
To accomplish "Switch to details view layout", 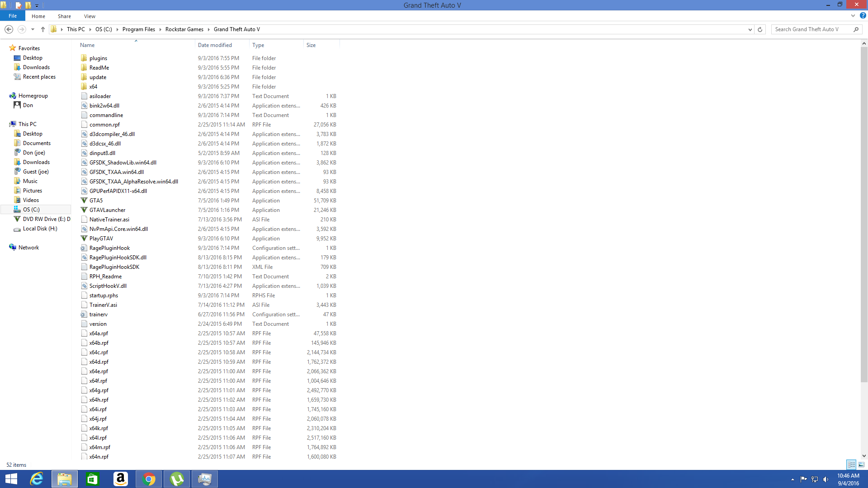I will pos(851,465).
